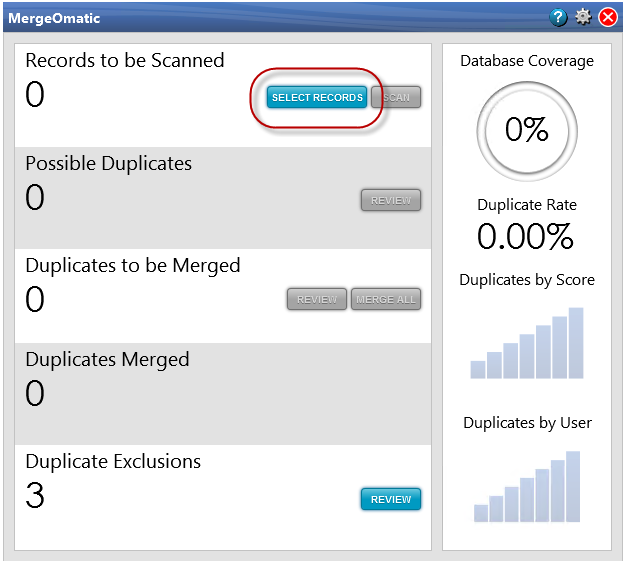Click the Duplicate Rate label
This screenshot has width=627, height=564.
pyautogui.click(x=527, y=205)
